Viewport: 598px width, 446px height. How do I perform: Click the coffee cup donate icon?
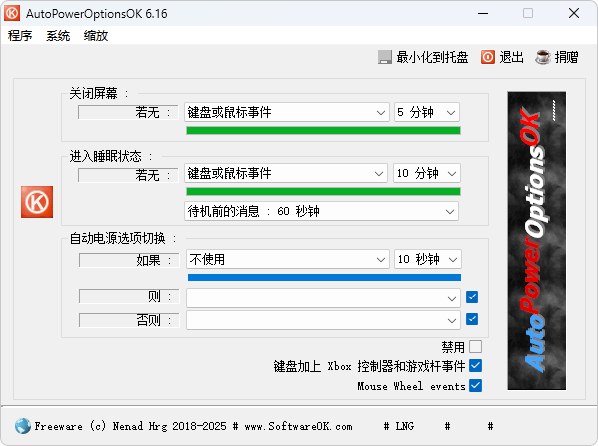tap(543, 57)
